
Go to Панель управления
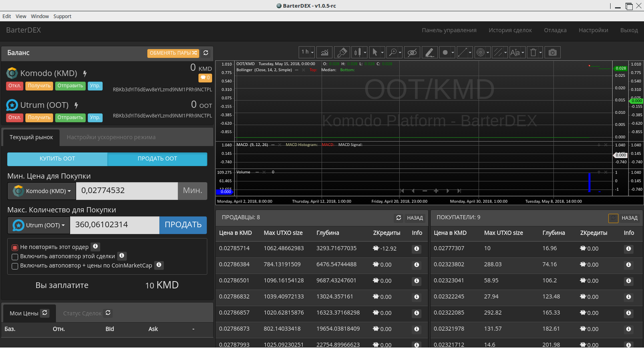(x=449, y=30)
